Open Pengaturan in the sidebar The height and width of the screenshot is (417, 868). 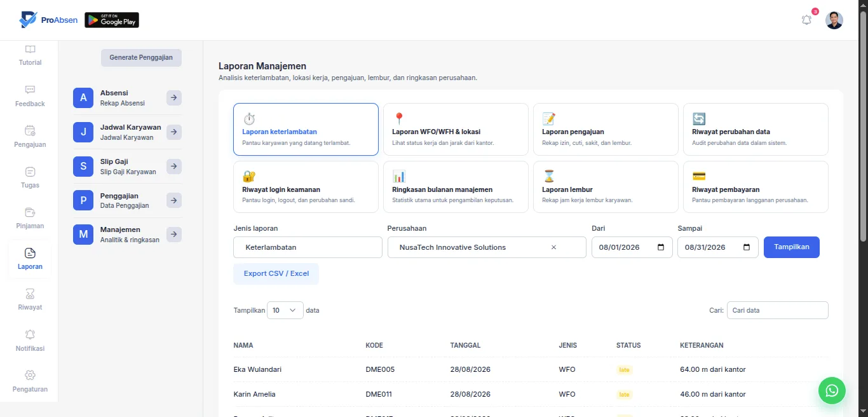click(x=30, y=381)
